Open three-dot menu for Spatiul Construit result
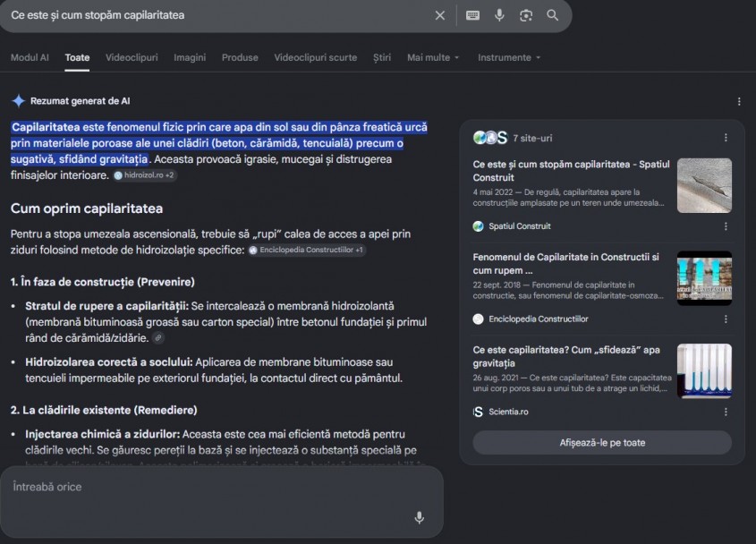Screen dimensions: 756x544 [726, 226]
